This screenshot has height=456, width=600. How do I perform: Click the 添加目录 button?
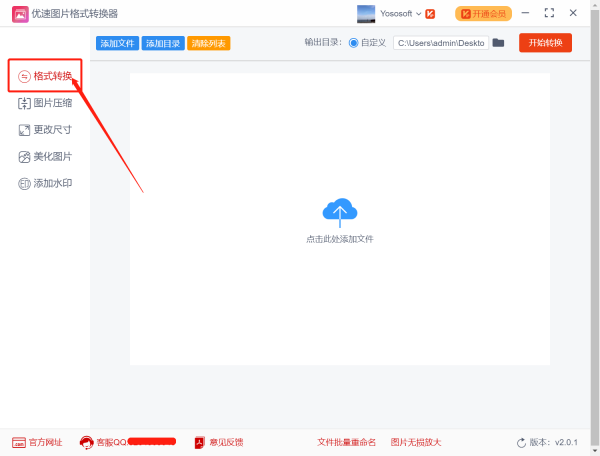tap(163, 43)
